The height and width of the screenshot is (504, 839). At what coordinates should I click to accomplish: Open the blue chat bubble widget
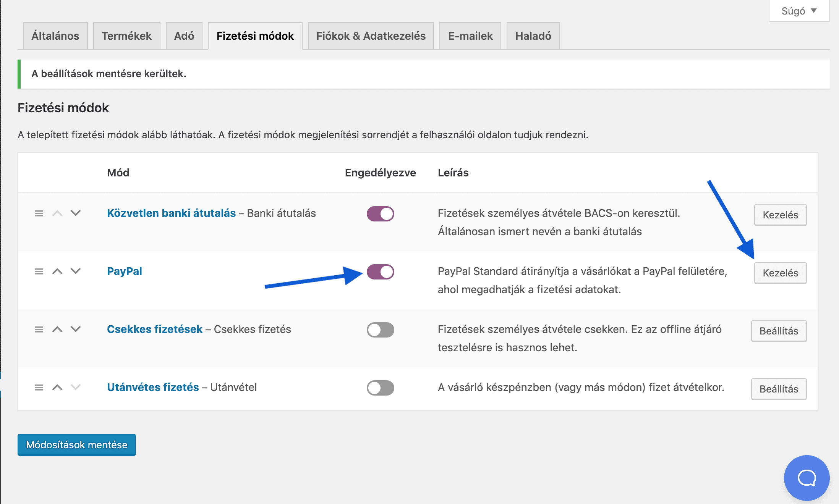807,478
